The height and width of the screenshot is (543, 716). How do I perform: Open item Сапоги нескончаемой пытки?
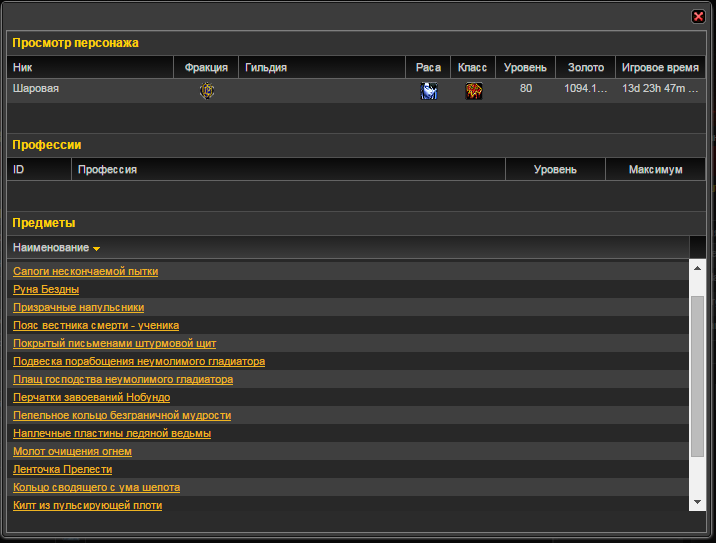coord(85,271)
